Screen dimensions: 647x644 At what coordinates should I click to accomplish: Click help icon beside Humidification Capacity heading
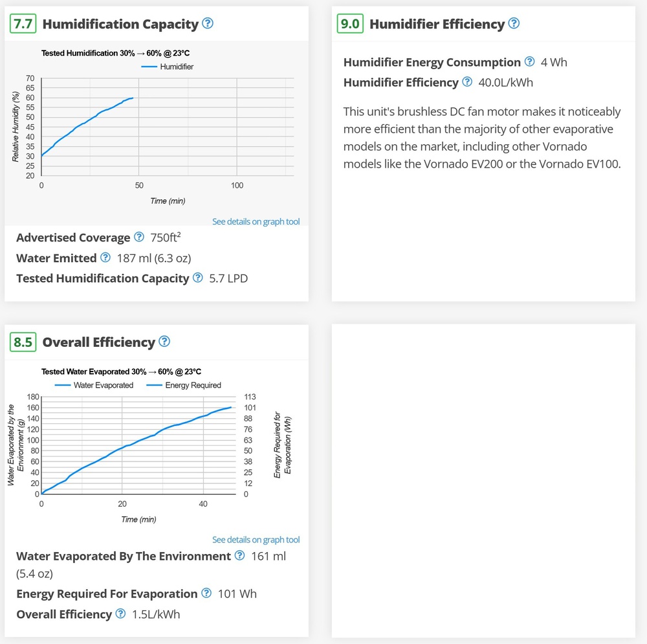(208, 23)
